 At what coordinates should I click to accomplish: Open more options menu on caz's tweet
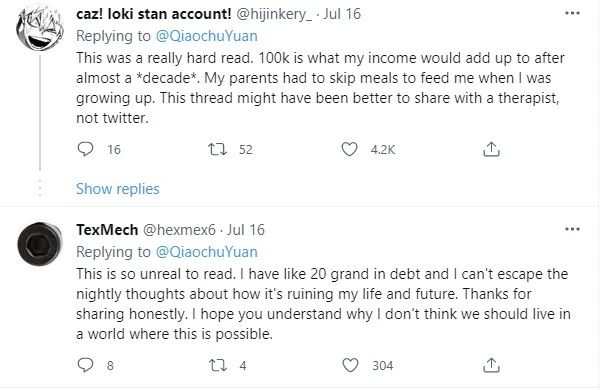click(x=572, y=13)
